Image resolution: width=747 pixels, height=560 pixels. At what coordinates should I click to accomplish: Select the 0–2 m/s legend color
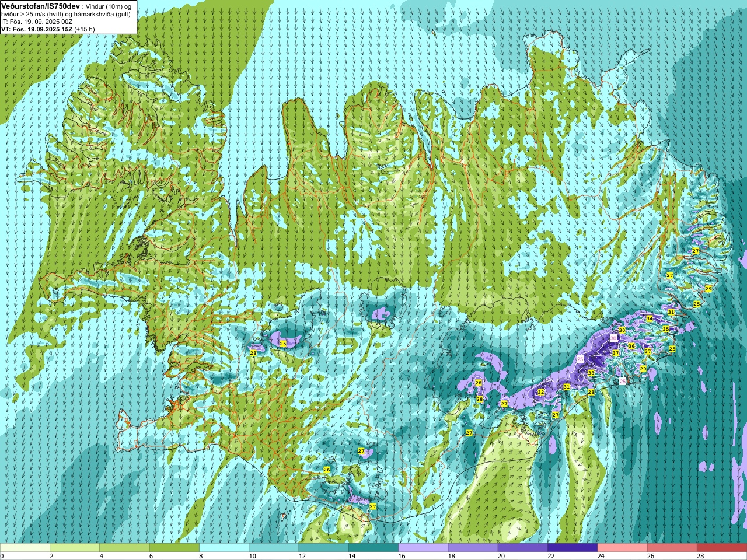pos(25,548)
